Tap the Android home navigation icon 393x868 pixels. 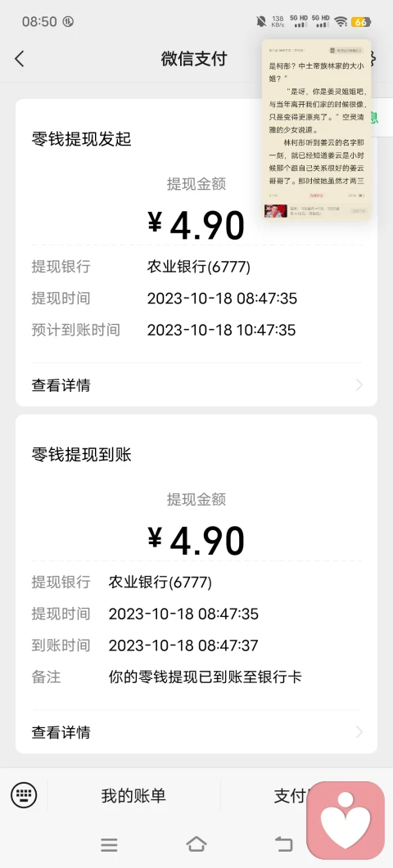pyautogui.click(x=196, y=843)
